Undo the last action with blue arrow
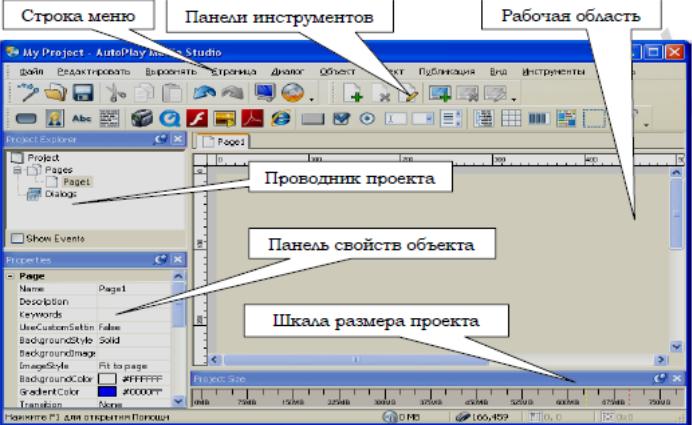 [x=204, y=93]
